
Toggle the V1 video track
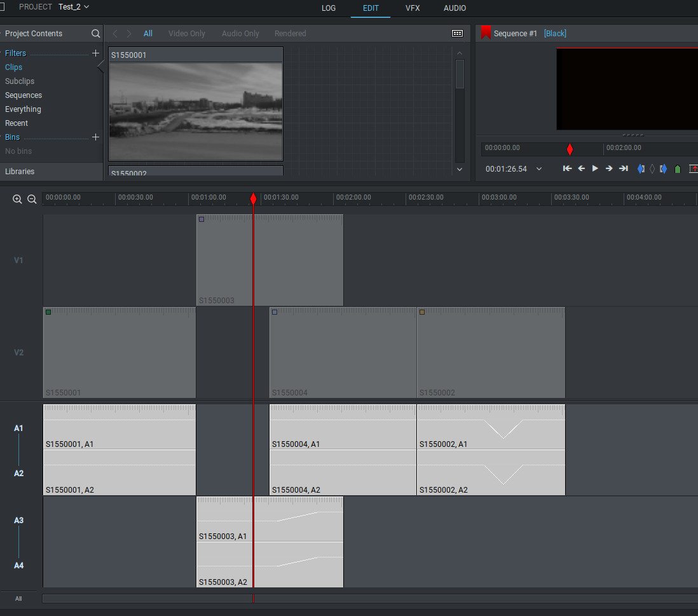coord(18,260)
